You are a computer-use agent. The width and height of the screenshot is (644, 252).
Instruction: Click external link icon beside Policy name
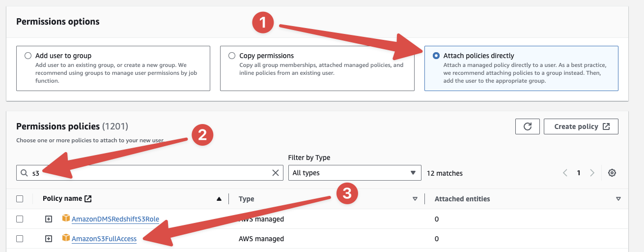pos(88,199)
